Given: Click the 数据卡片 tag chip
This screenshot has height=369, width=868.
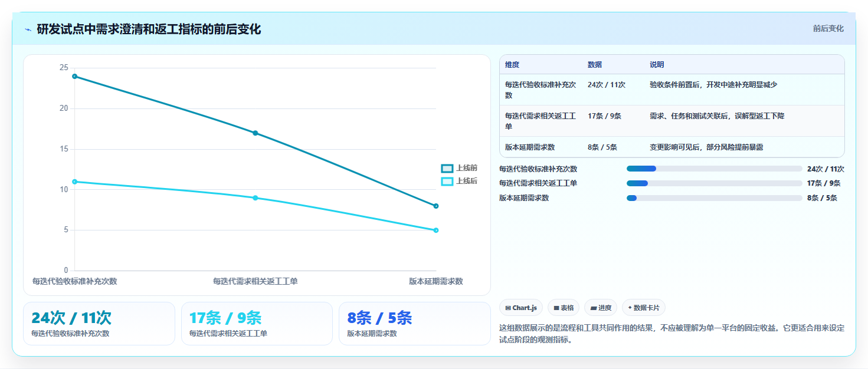Looking at the screenshot, I should point(644,308).
